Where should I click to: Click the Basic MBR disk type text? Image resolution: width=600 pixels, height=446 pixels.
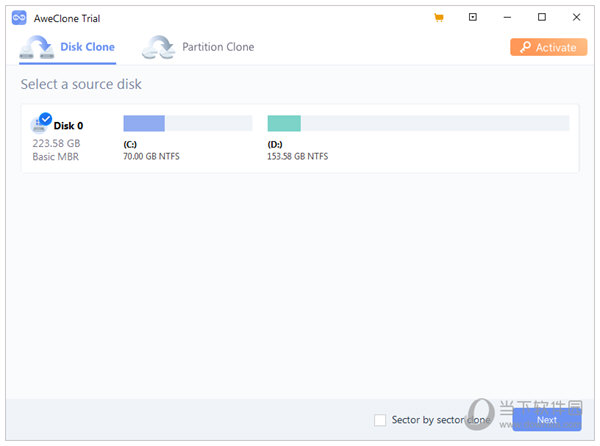[x=55, y=157]
